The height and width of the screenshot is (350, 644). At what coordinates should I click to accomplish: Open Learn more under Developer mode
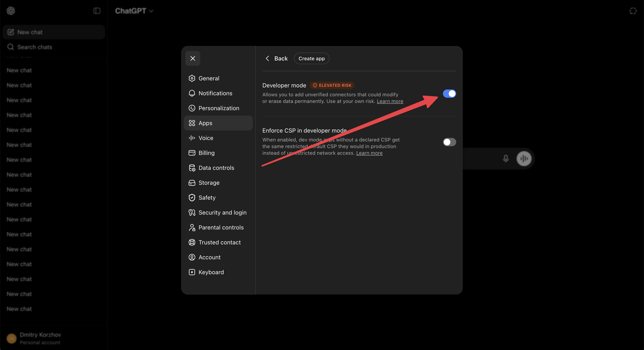390,101
